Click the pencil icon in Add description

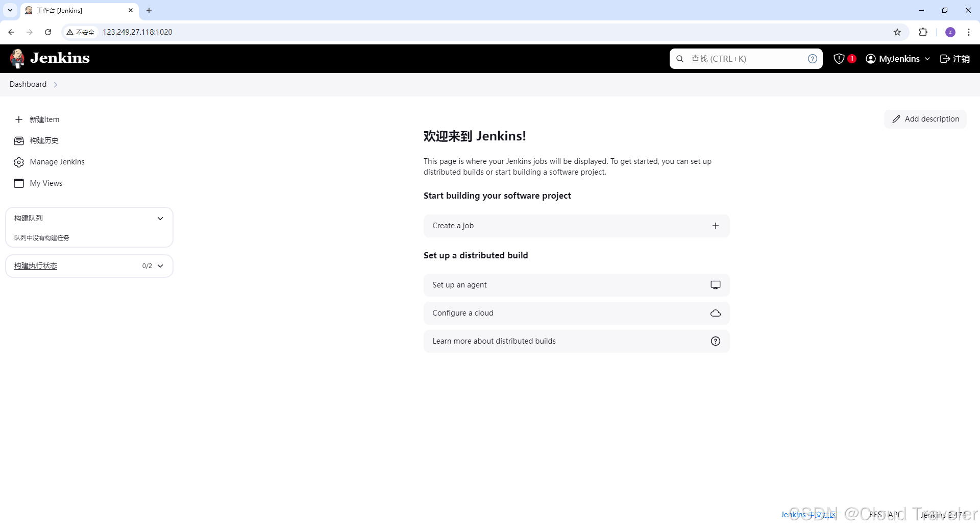[896, 119]
